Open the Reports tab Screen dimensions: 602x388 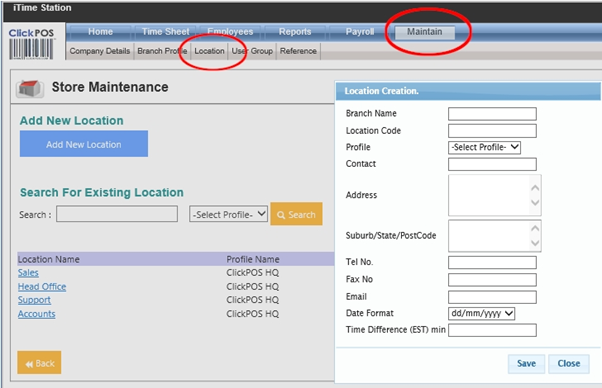295,32
